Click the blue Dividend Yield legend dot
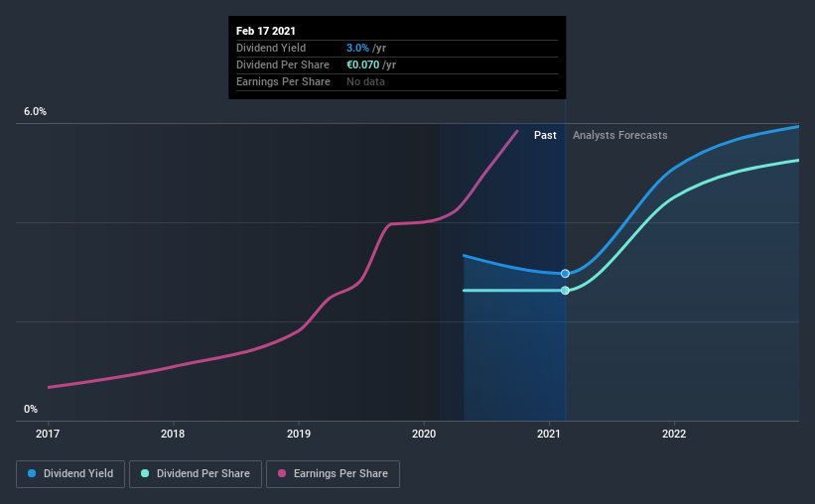This screenshot has height=504, width=815. (32, 473)
